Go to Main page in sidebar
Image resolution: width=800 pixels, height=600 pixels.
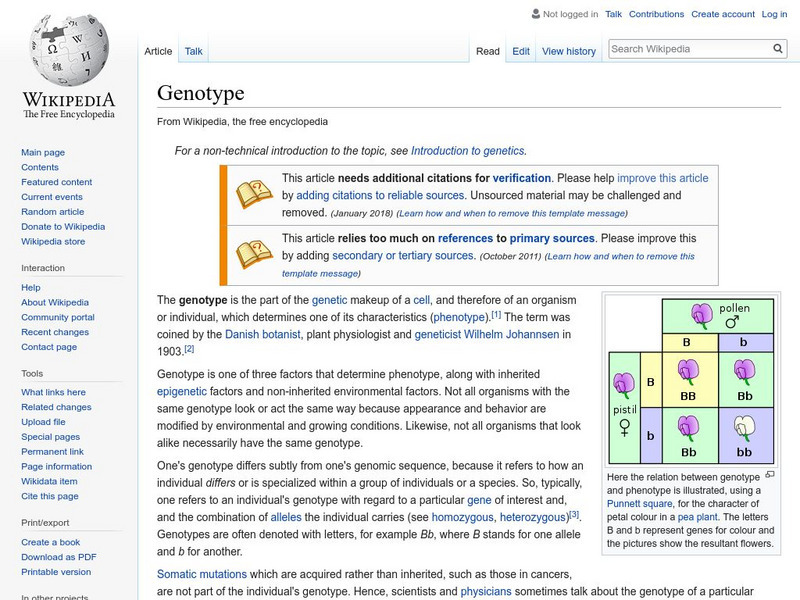pyautogui.click(x=43, y=152)
